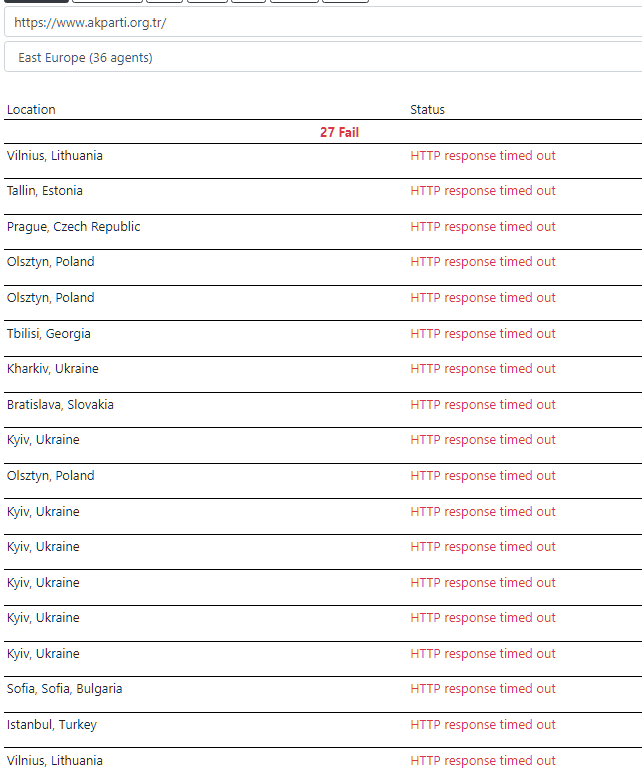Click the Sofia, Sofia, Bulgaria location
Screen dimensions: 642x783
point(64,689)
